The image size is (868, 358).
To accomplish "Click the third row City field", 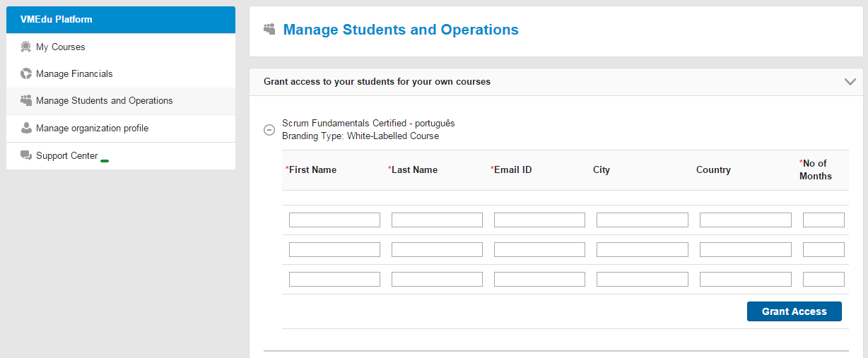I will [x=642, y=280].
